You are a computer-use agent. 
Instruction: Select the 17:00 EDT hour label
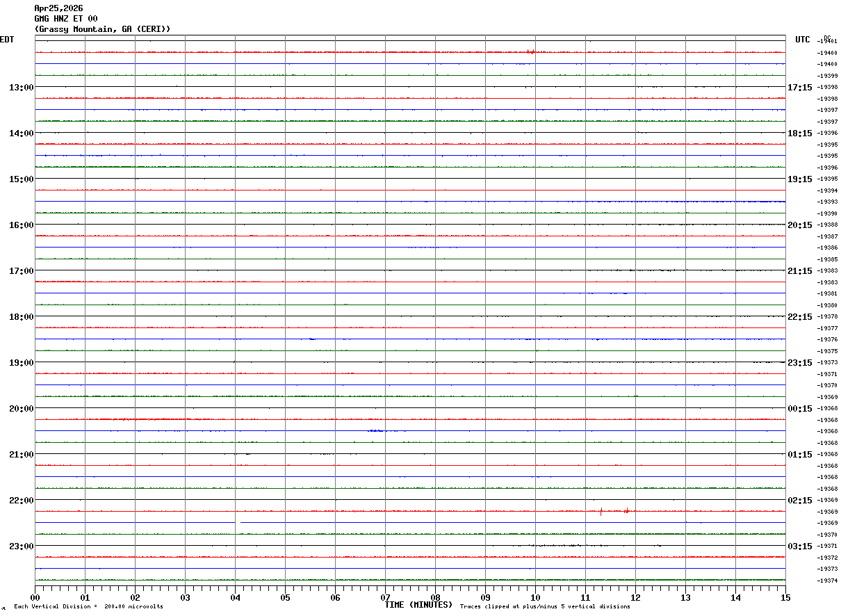click(x=21, y=270)
